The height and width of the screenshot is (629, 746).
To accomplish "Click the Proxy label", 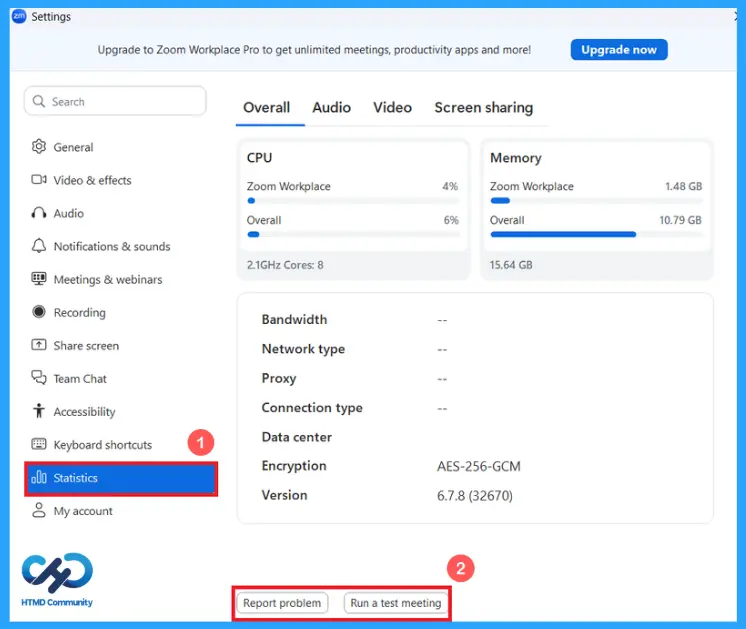I will pyautogui.click(x=279, y=379).
